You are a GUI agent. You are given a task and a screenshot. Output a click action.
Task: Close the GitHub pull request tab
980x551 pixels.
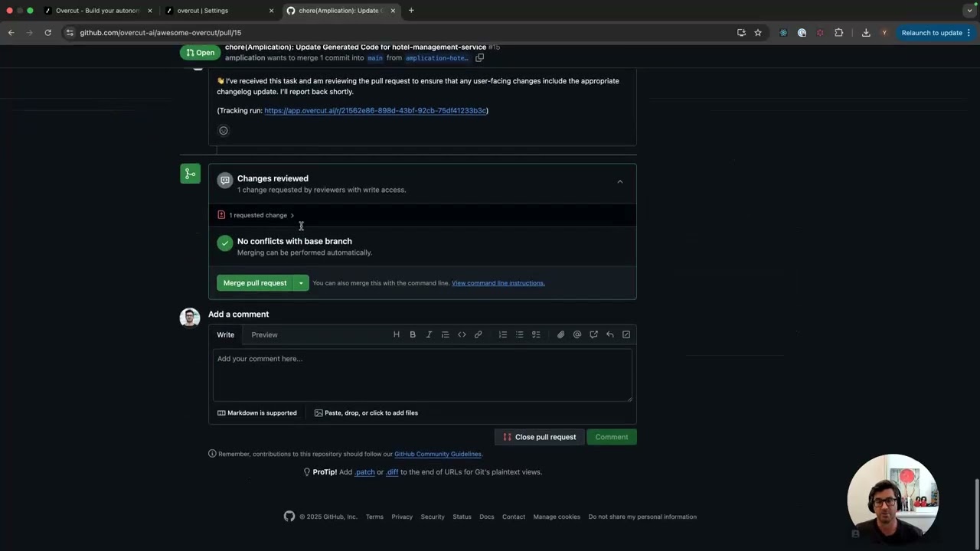(x=393, y=11)
